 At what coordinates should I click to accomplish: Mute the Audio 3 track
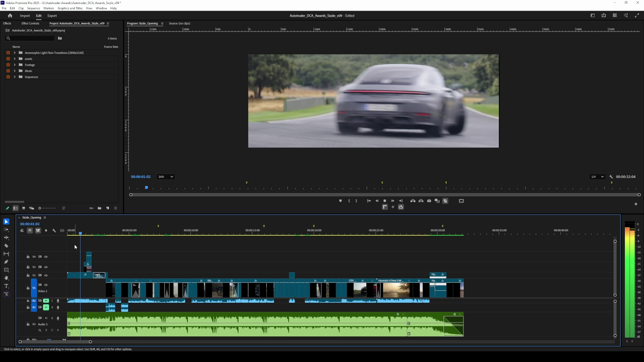point(46,318)
